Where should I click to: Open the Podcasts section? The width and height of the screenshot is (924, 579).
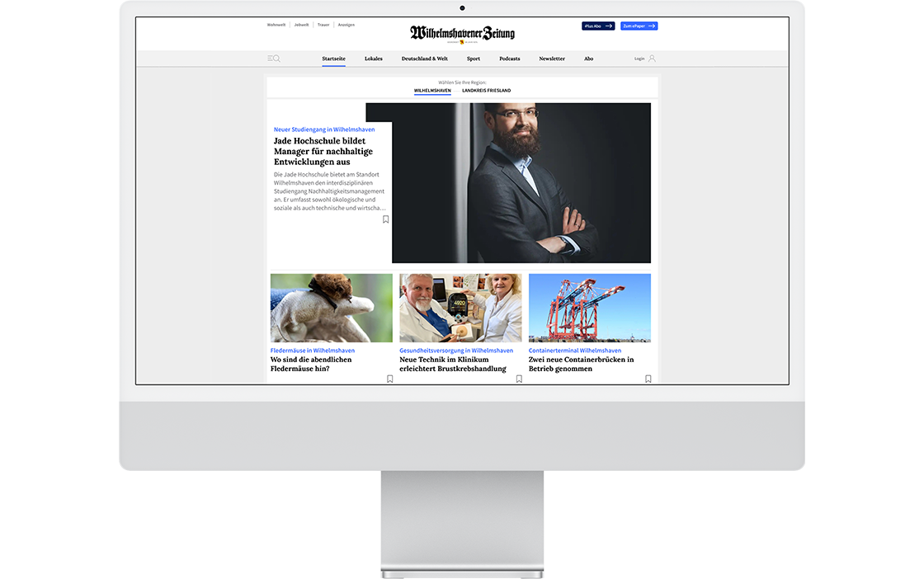tap(509, 59)
